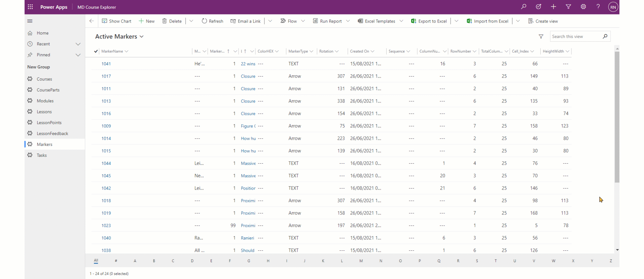This screenshot has width=644, height=279.
Task: Click the Export to Excel button
Action: click(429, 21)
